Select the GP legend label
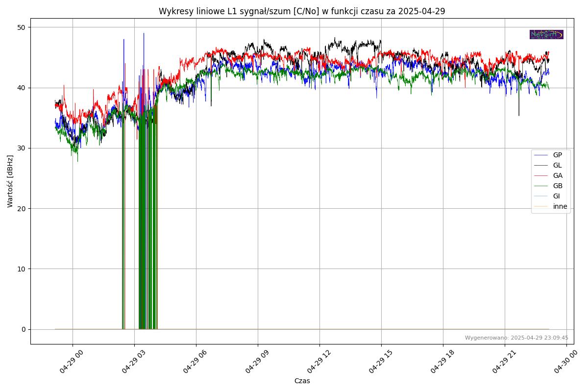The height and width of the screenshot is (392, 588). pyautogui.click(x=557, y=155)
